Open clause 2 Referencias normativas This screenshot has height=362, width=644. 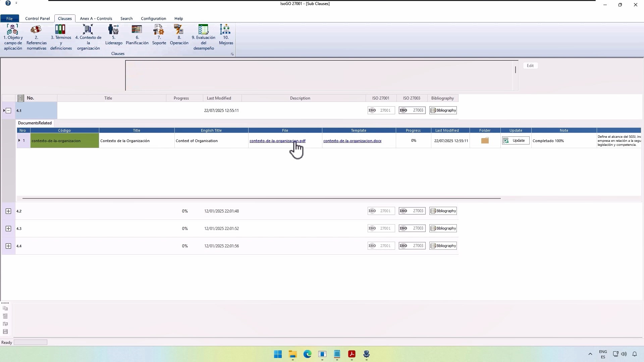click(37, 37)
